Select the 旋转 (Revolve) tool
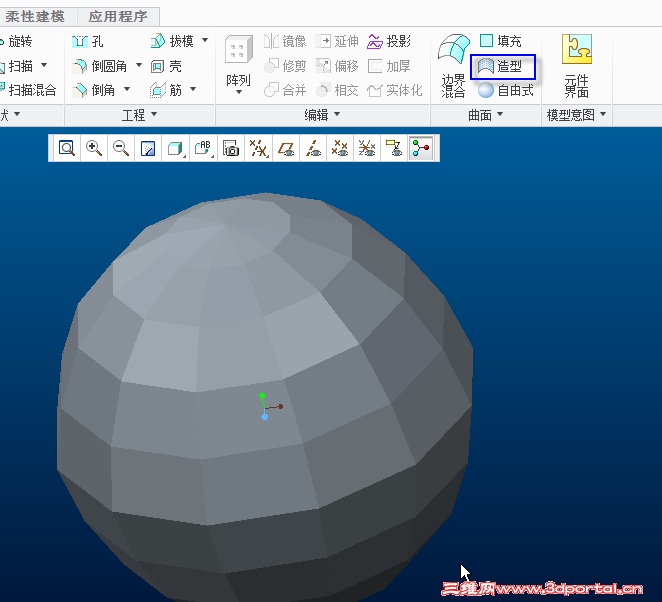This screenshot has height=602, width=662. tap(16, 41)
